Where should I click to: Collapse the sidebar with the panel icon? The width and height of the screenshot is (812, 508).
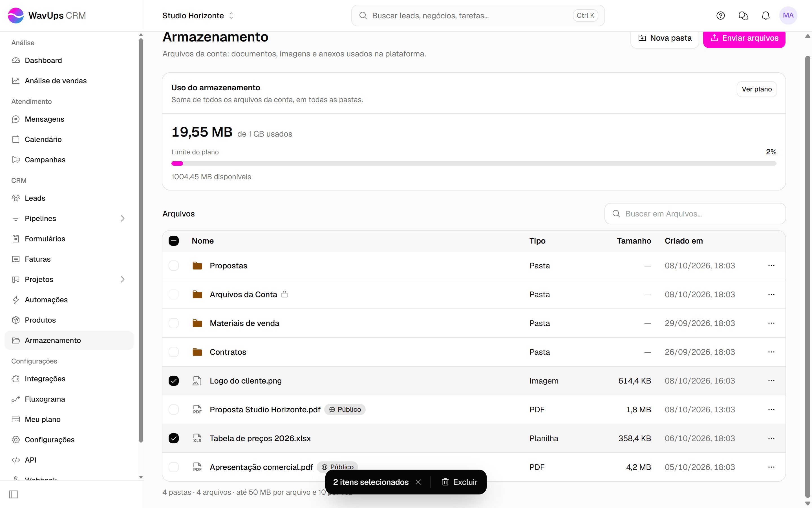point(14,494)
